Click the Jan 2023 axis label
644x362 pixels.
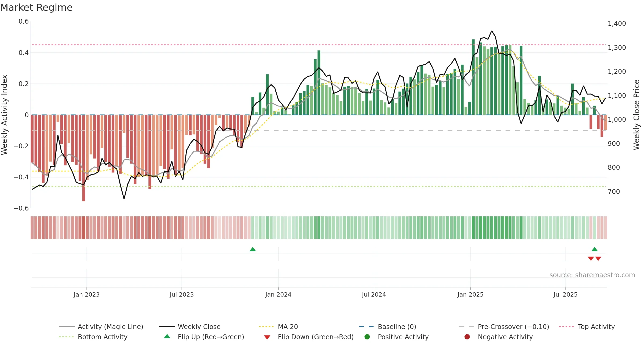tap(87, 294)
